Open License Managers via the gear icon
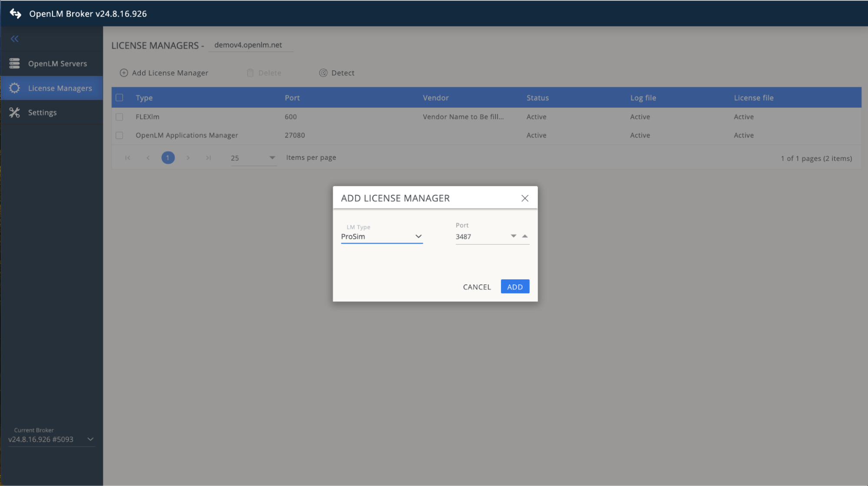 click(15, 88)
